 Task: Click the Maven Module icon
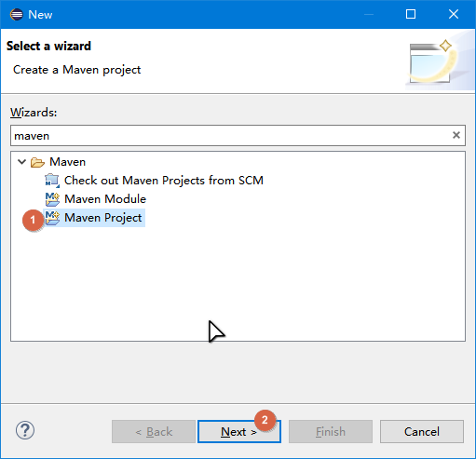[52, 199]
